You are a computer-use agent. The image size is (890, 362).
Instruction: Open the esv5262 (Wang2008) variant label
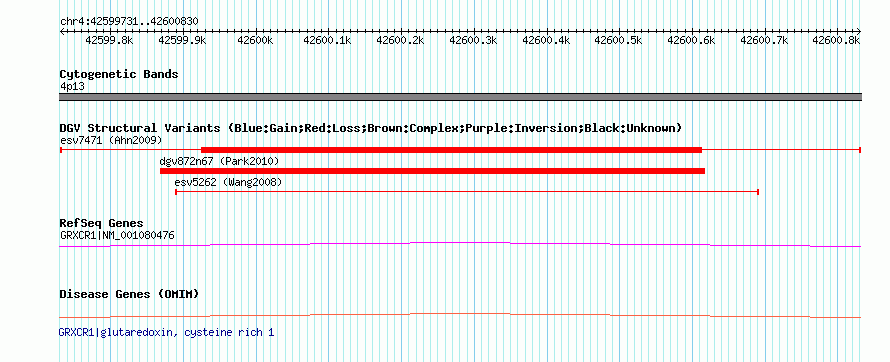228,182
